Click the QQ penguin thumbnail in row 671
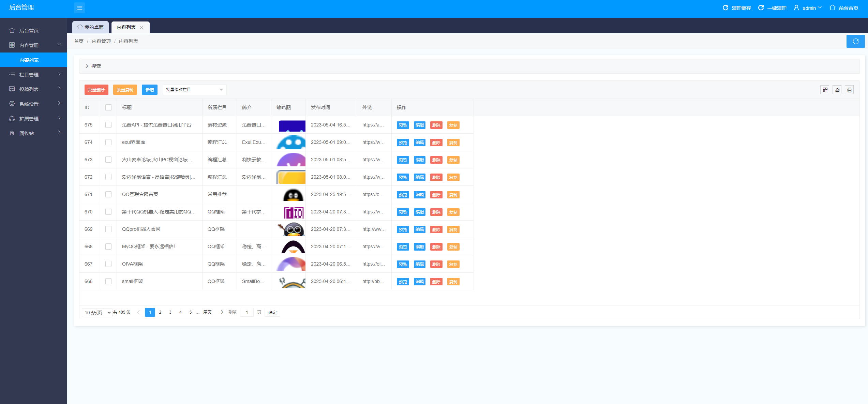 click(293, 195)
